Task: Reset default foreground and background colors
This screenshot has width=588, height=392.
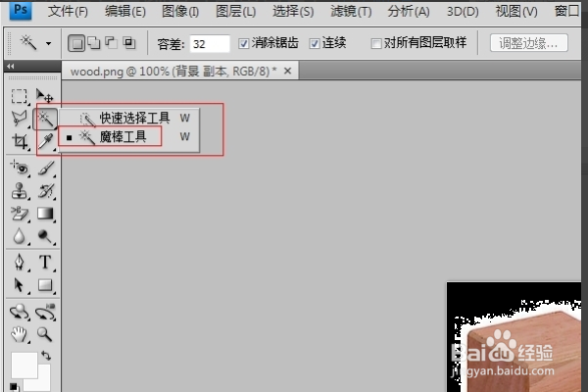Action: click(x=14, y=386)
